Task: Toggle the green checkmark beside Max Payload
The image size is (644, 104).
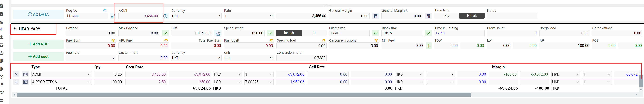Action: [x=165, y=33]
